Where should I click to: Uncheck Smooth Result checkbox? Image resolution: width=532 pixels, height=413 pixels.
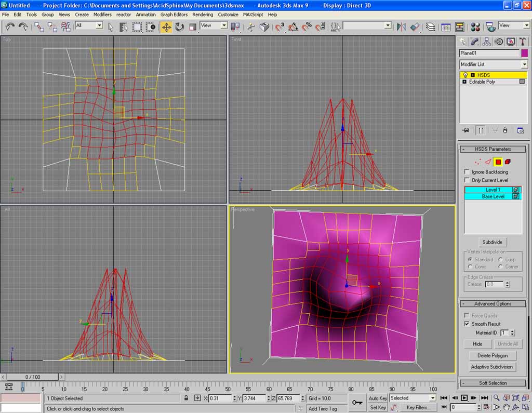pos(467,324)
